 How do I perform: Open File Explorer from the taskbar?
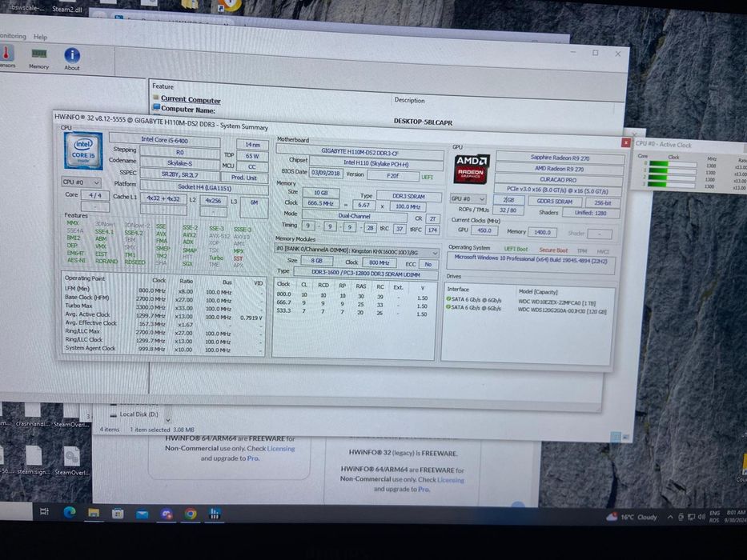tap(94, 513)
